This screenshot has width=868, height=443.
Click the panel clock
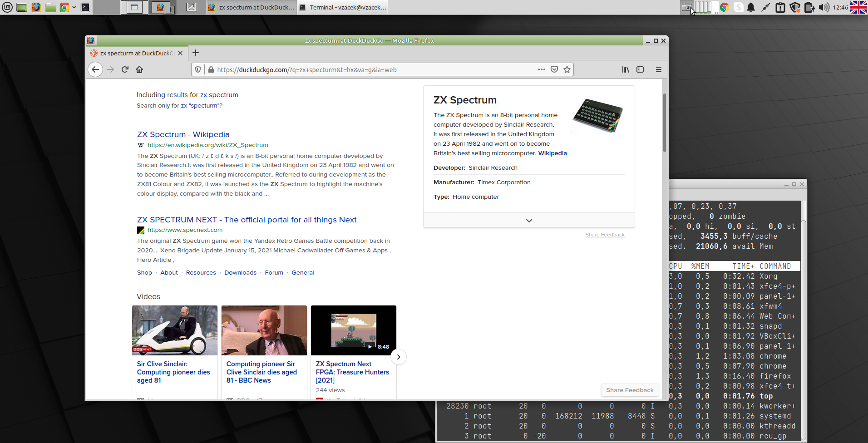(x=840, y=7)
